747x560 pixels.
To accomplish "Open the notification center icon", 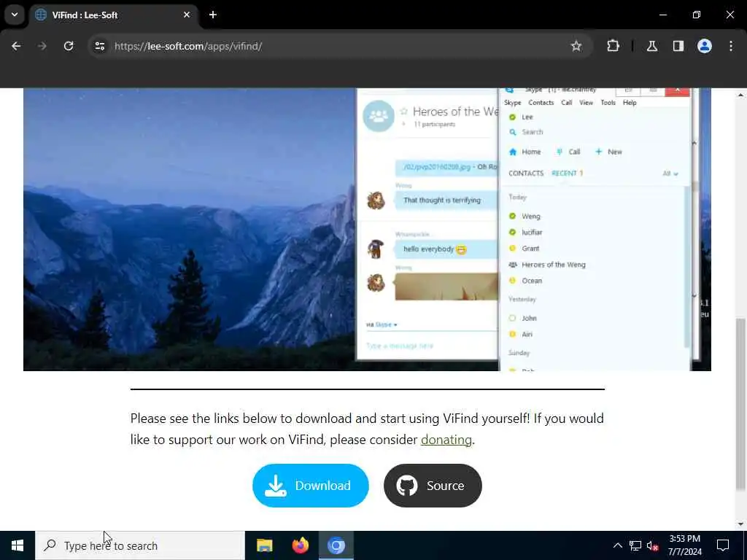I will 723,545.
